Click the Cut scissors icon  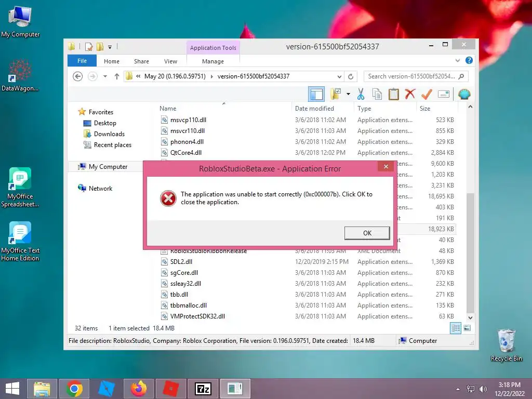point(361,94)
